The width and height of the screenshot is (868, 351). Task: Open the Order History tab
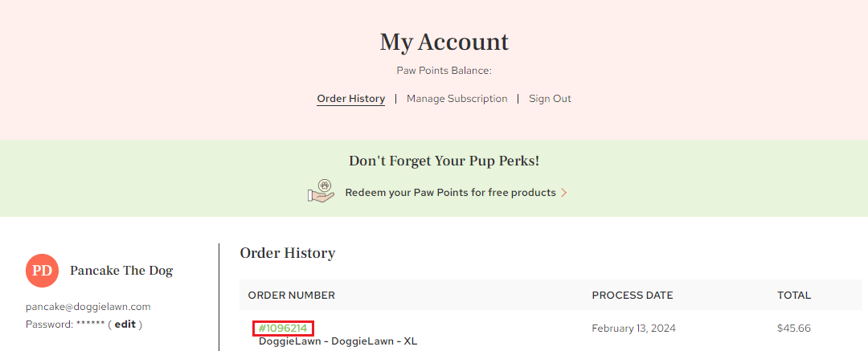351,99
